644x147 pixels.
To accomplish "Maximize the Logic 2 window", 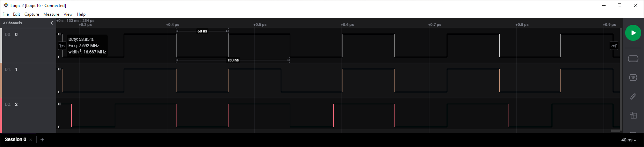I will tap(620, 5).
